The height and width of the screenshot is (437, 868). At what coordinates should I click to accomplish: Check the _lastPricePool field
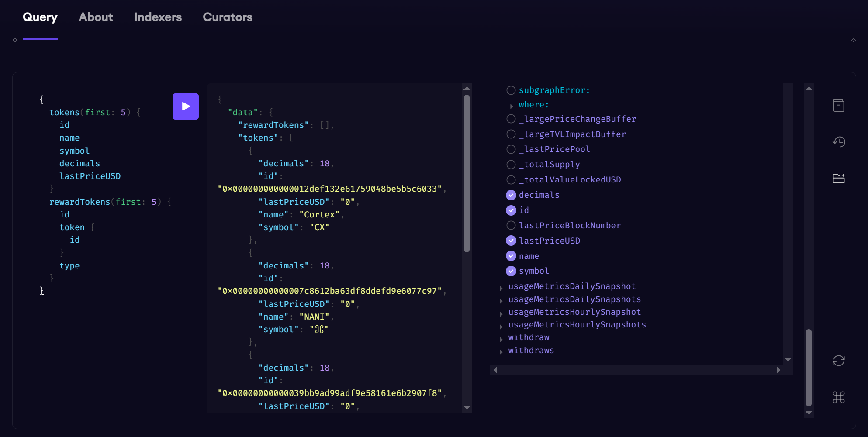click(511, 149)
